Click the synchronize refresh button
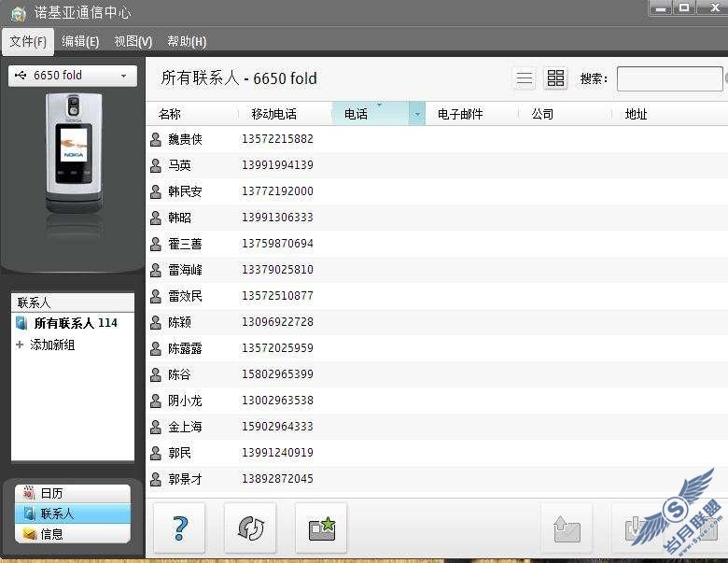This screenshot has width=728, height=563. tap(250, 528)
